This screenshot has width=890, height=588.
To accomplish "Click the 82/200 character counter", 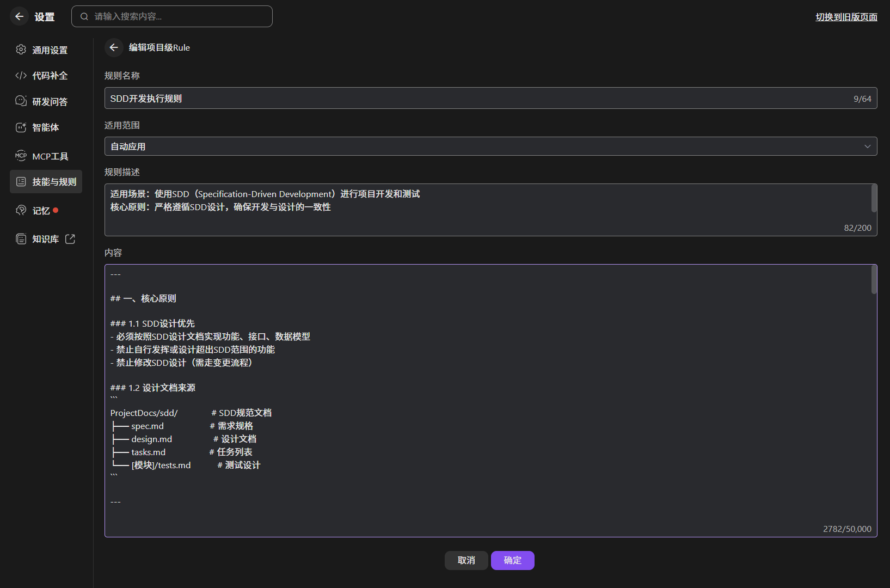I will click(x=857, y=228).
